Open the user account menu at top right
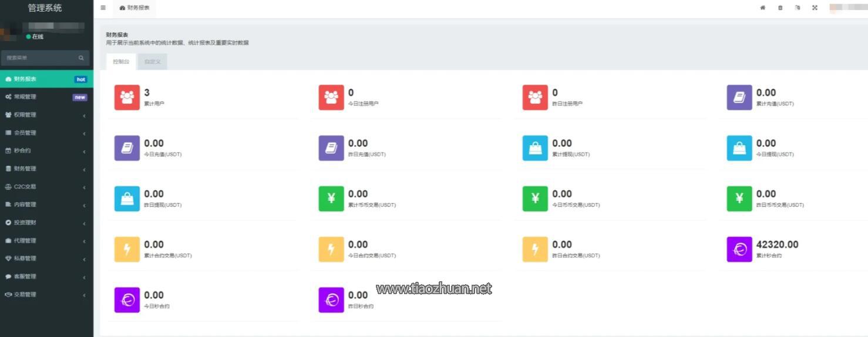Viewport: 868px width, 337px height. tap(848, 8)
